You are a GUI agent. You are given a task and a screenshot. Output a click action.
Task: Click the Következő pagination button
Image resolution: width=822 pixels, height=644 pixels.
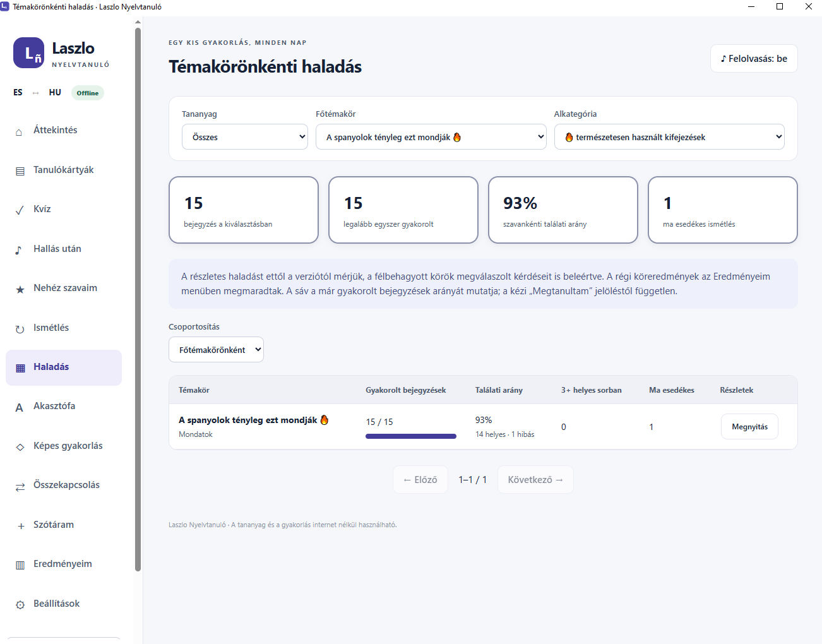pyautogui.click(x=535, y=480)
